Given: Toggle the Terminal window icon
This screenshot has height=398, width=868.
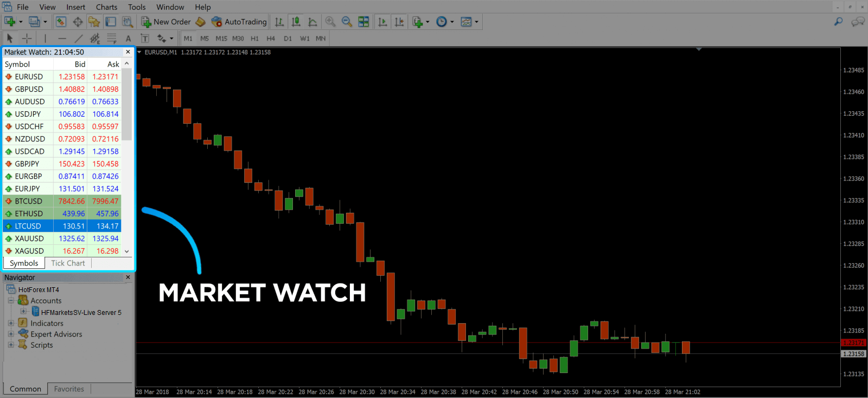Looking at the screenshot, I should pyautogui.click(x=111, y=22).
